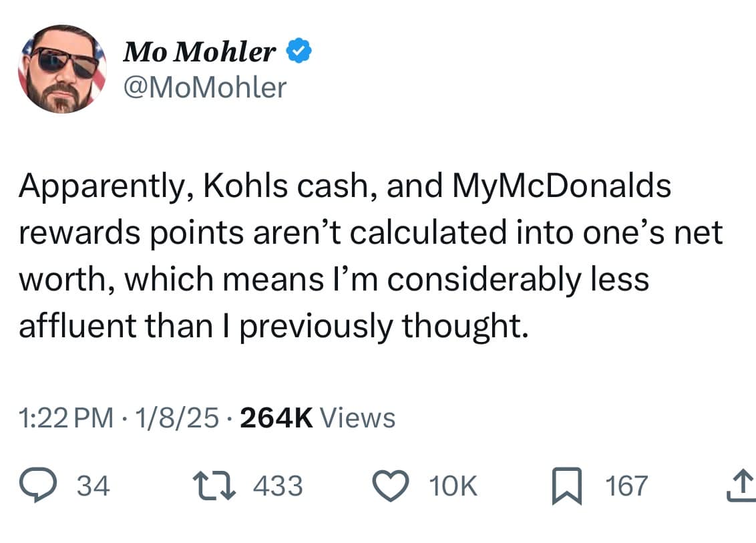
Task: Select the retweet icon
Action: click(215, 486)
